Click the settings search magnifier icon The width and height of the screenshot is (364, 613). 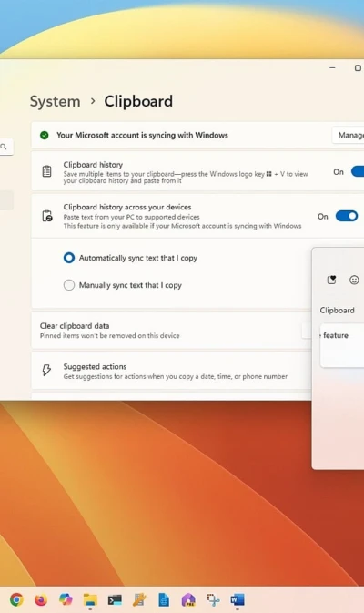tap(4, 147)
